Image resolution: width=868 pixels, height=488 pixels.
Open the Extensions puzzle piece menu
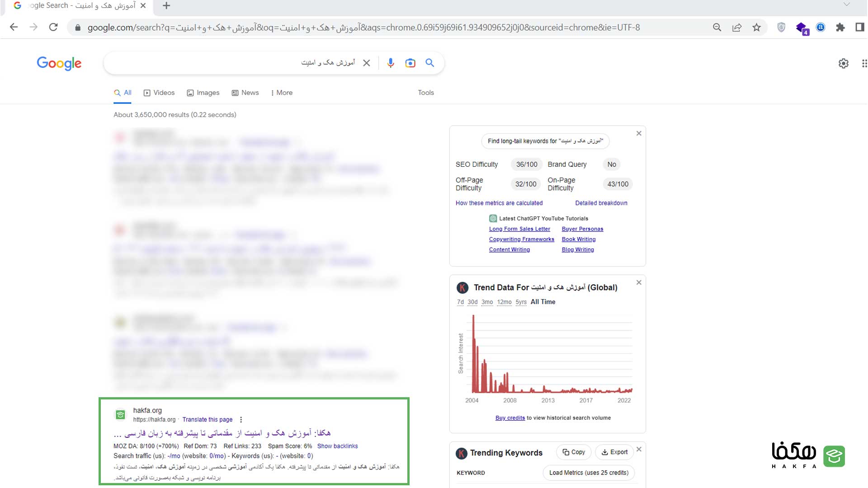pos(840,28)
